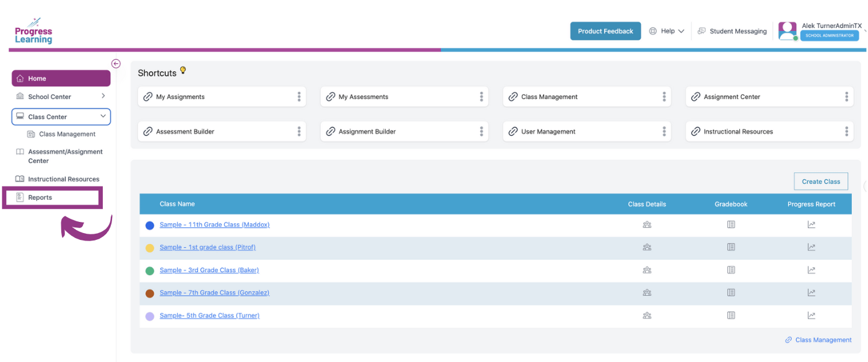Open the Class Management shortcut card
The width and height of the screenshot is (868, 362).
click(587, 97)
